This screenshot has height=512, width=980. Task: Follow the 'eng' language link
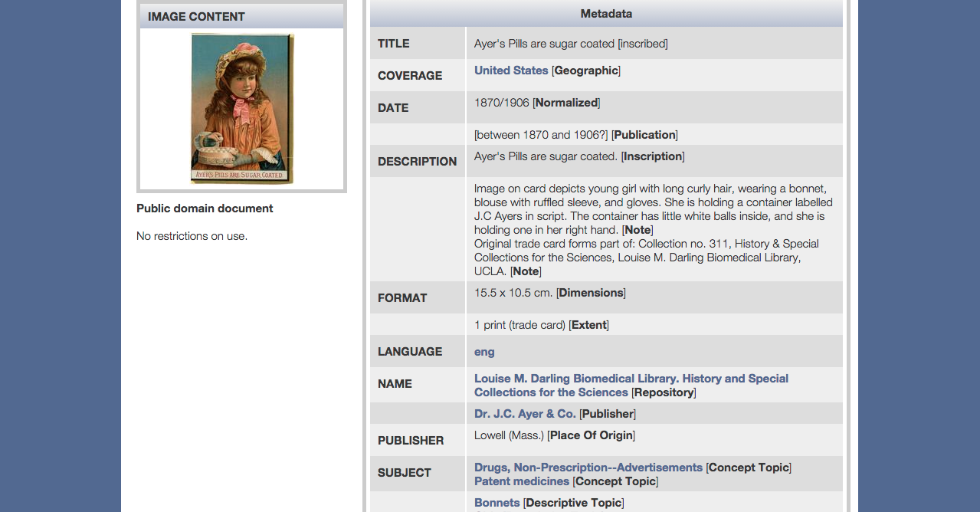[x=484, y=352]
